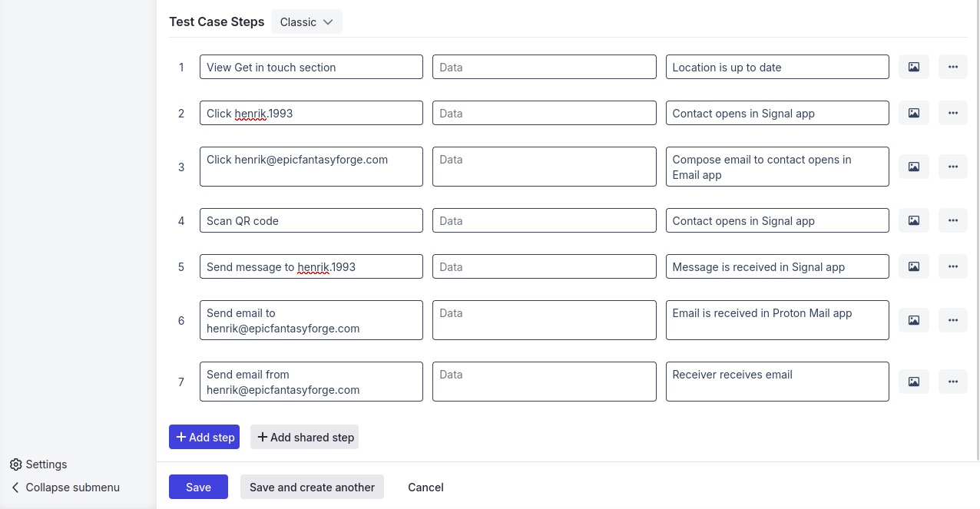
Task: Open more options for step 5
Action: pyautogui.click(x=953, y=266)
